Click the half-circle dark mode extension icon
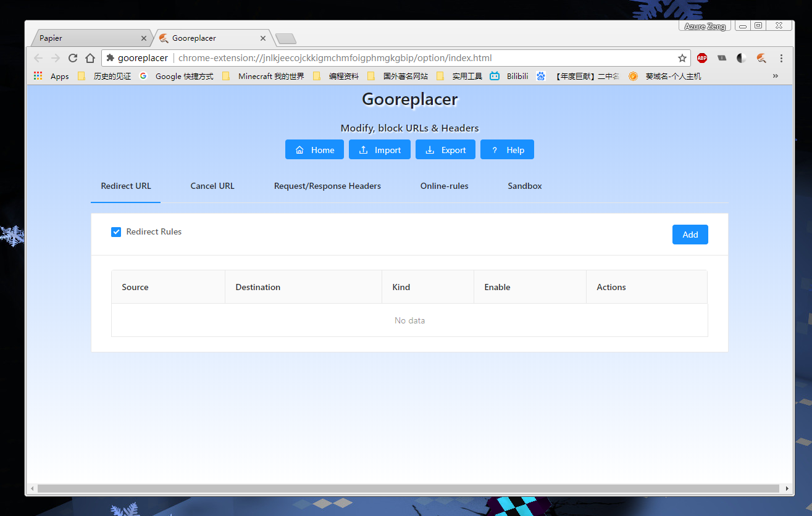Viewport: 812px width, 516px height. click(742, 58)
